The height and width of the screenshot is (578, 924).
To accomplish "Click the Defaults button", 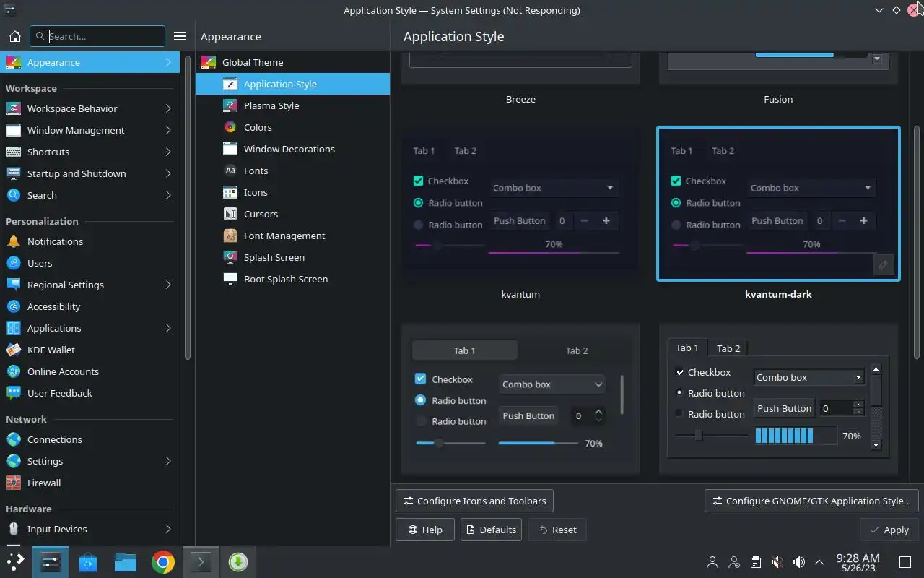I will point(491,530).
